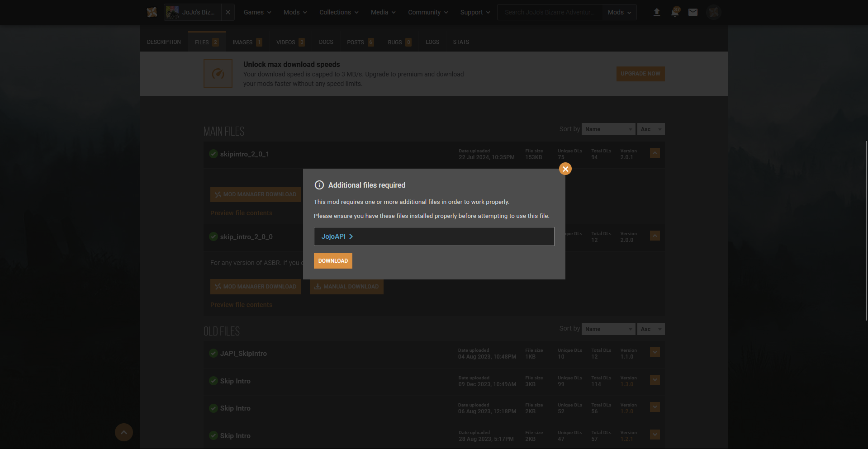
Task: Click Mod Manager Download for skipintro_2_0_1
Action: tap(256, 194)
